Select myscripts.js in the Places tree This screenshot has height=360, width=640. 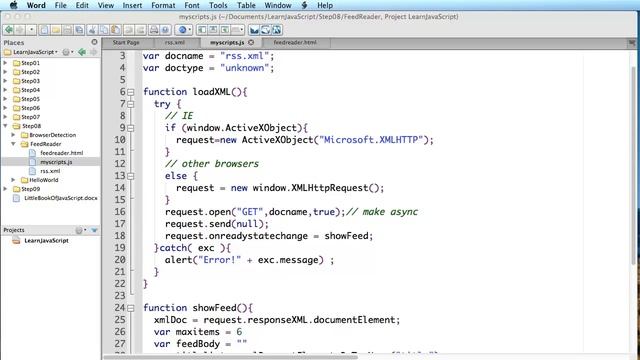pos(56,162)
